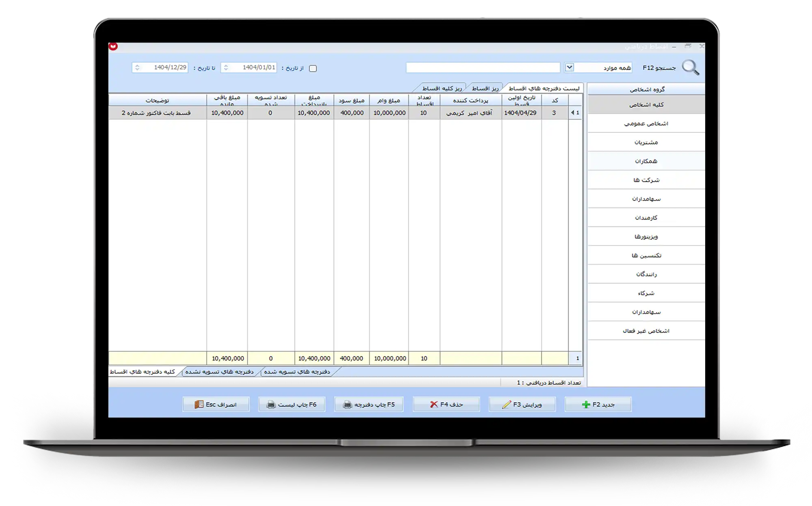Click the door icon Cancel Esc button
The width and height of the screenshot is (812, 506).
tap(216, 405)
